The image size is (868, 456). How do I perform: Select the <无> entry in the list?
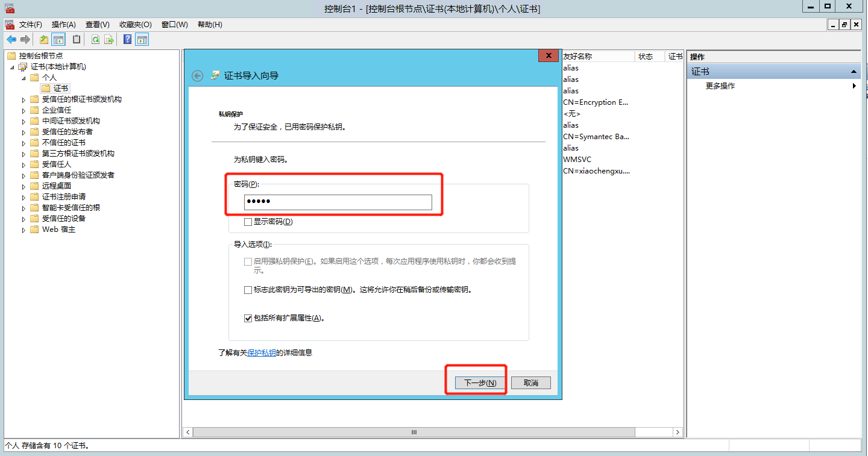coord(572,114)
